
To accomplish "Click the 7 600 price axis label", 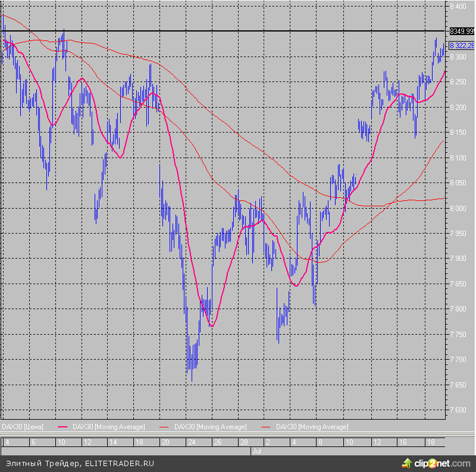I will (458, 410).
